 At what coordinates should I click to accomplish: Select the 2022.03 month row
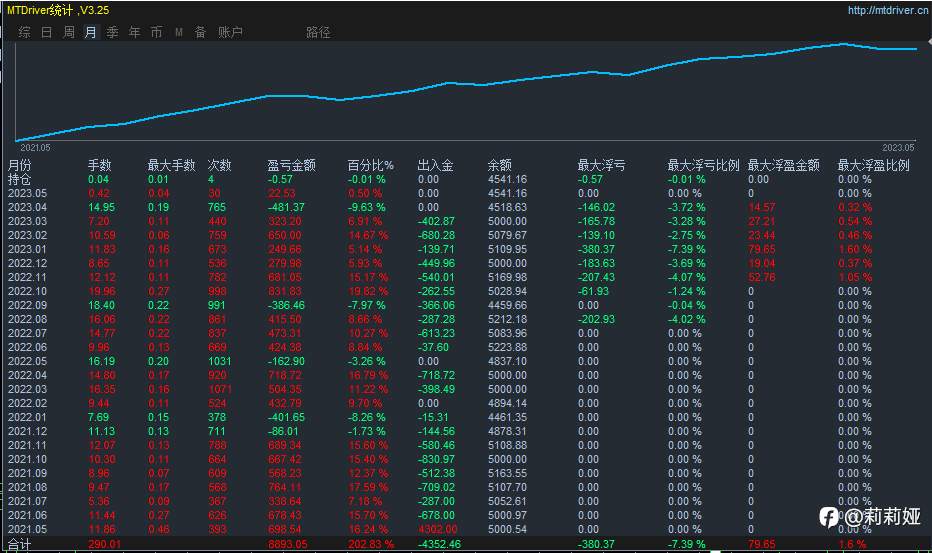pos(466,389)
